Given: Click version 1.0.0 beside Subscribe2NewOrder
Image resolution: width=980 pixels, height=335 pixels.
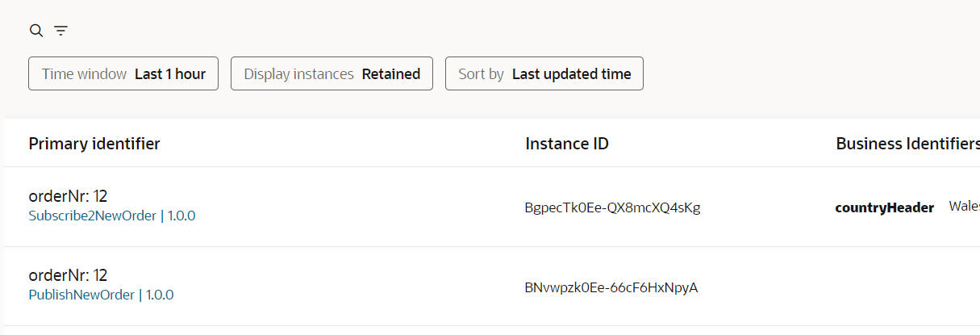Looking at the screenshot, I should point(181,216).
